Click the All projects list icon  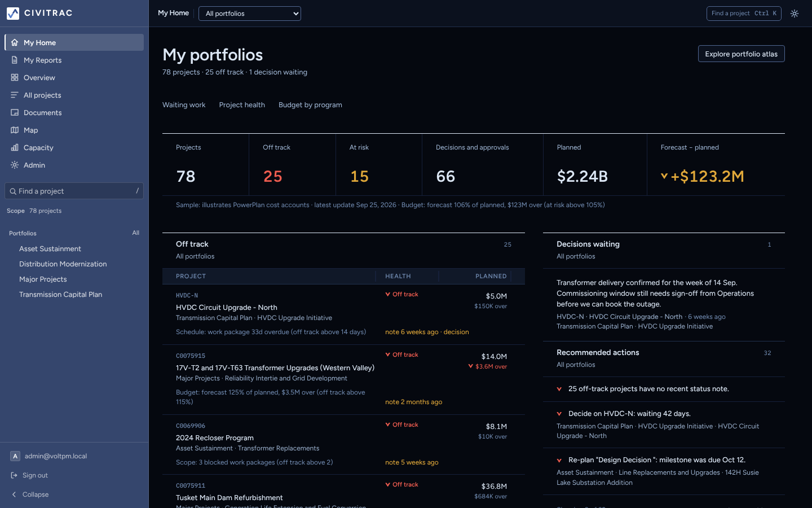15,95
